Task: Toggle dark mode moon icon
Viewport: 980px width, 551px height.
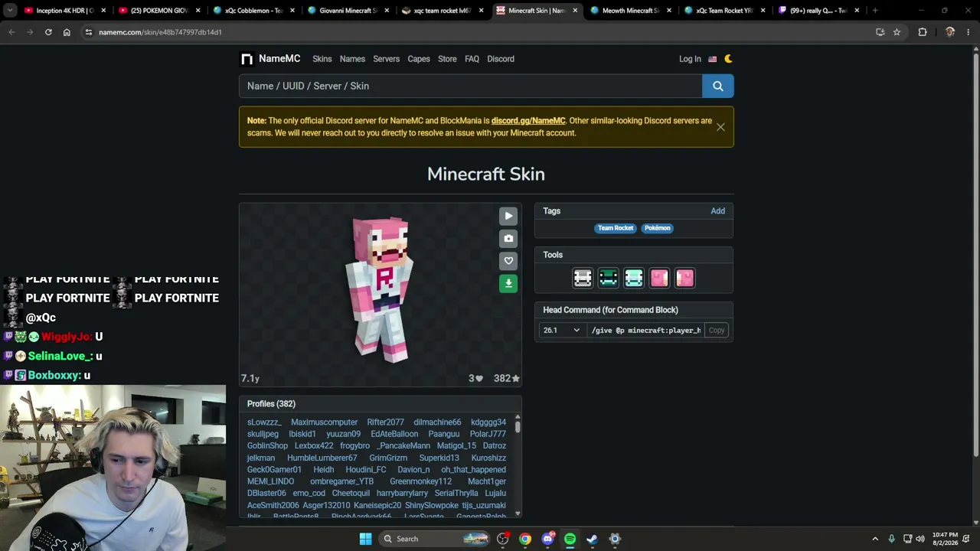Action: coord(728,59)
